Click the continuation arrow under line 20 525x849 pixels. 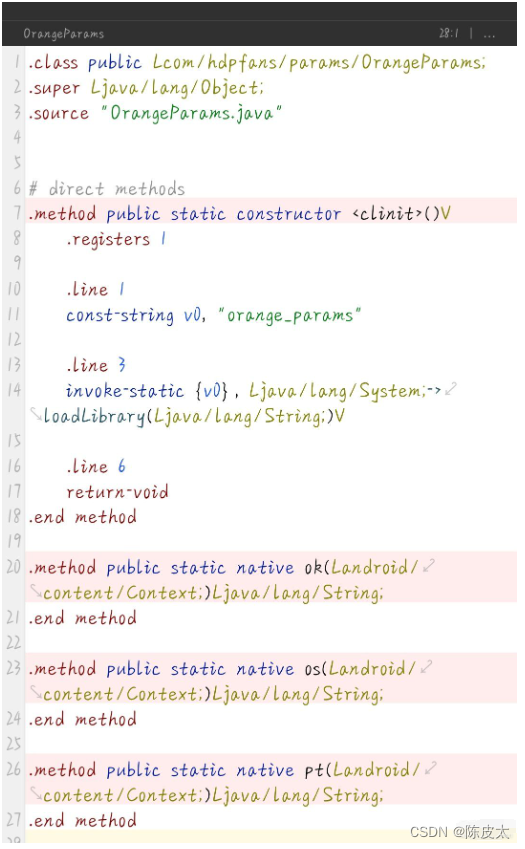36,591
